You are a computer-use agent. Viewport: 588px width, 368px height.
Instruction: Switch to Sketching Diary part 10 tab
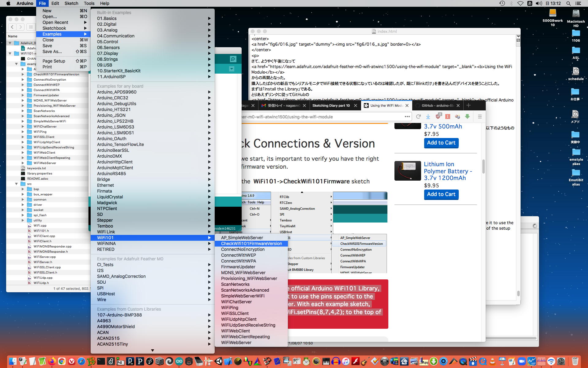point(331,105)
